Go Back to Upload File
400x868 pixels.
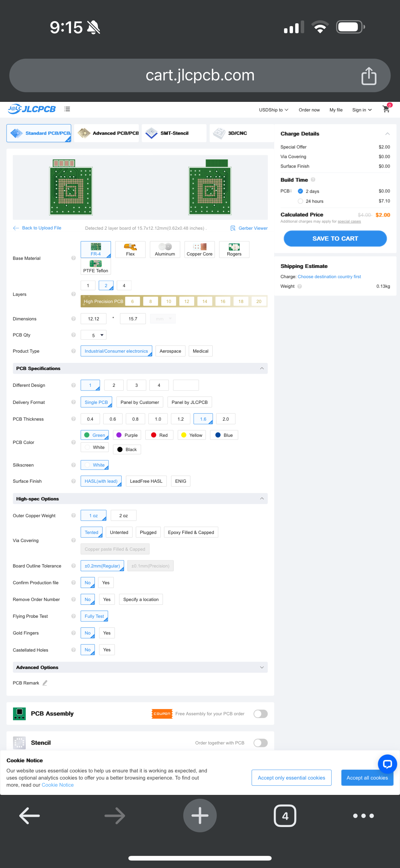(x=37, y=228)
